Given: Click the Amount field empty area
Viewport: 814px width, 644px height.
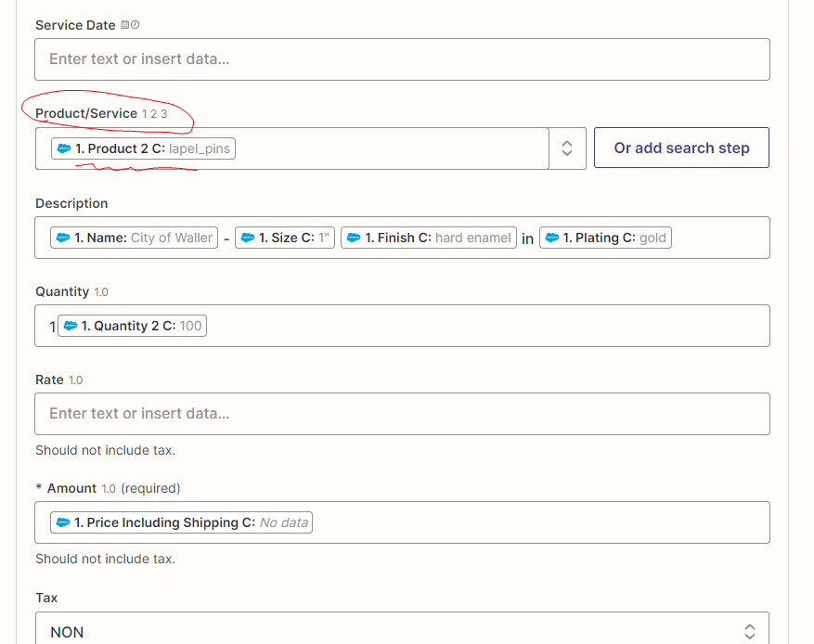Looking at the screenshot, I should pyautogui.click(x=540, y=522).
